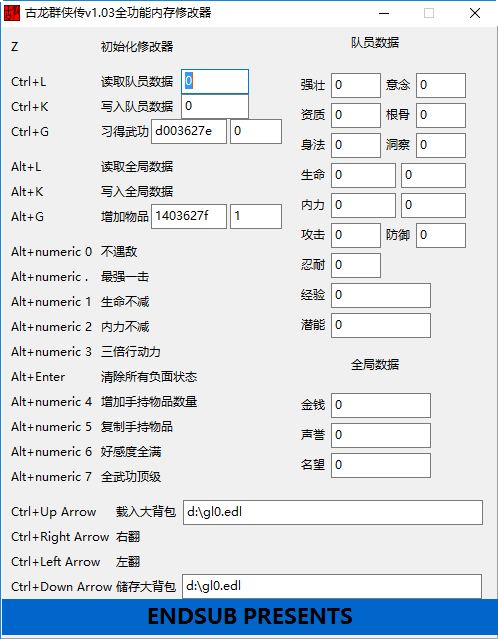
Task: Click the 根骨 value field
Action: [x=441, y=115]
